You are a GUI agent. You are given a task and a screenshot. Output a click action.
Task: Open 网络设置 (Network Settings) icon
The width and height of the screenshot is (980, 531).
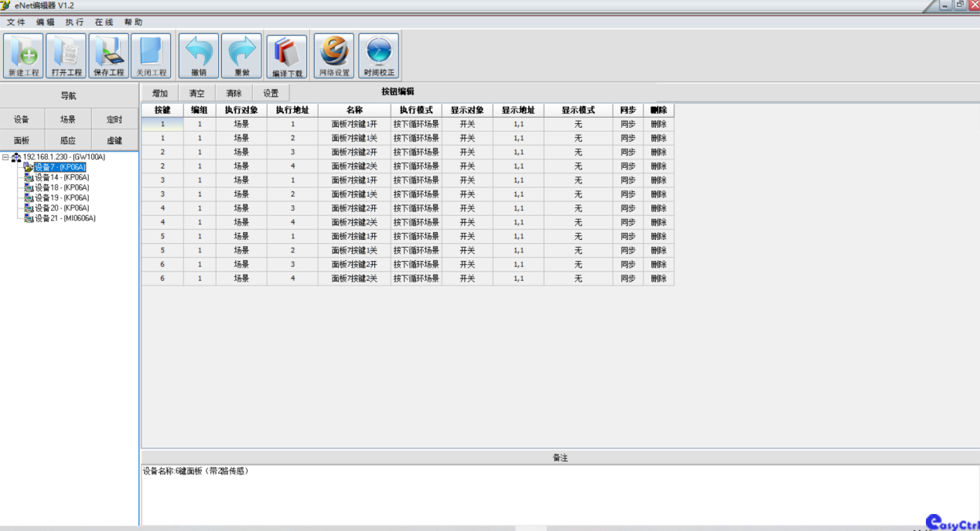click(x=334, y=56)
